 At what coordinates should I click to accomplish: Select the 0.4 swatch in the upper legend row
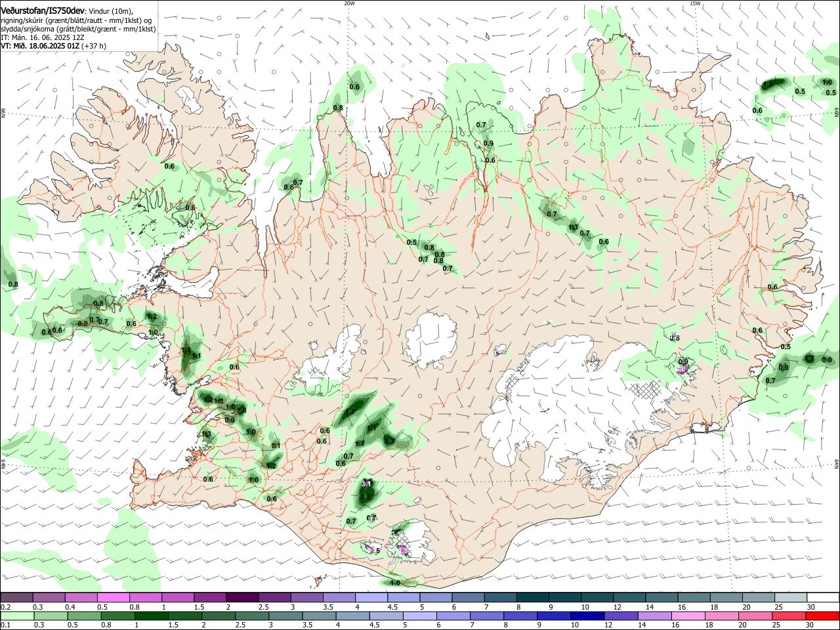pos(81,597)
